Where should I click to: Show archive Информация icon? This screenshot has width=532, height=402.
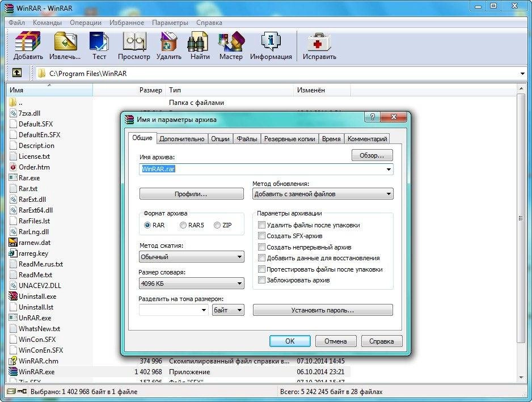(271, 41)
